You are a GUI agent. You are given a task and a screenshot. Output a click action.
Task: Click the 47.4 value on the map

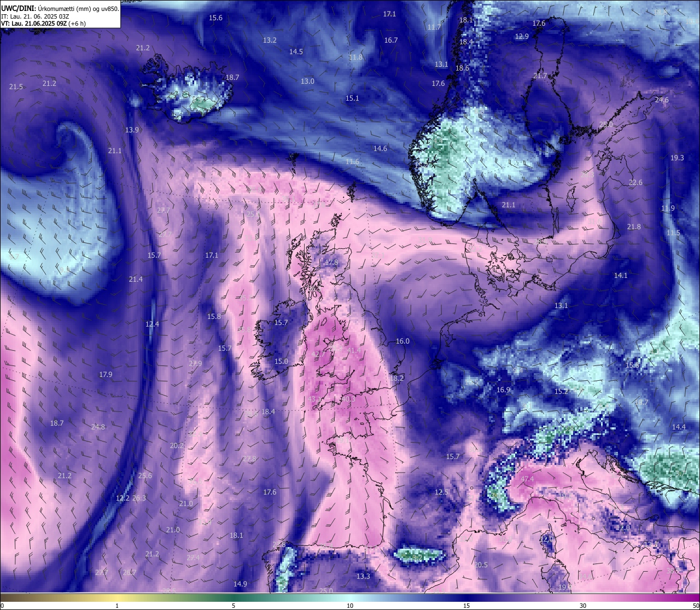[527, 479]
